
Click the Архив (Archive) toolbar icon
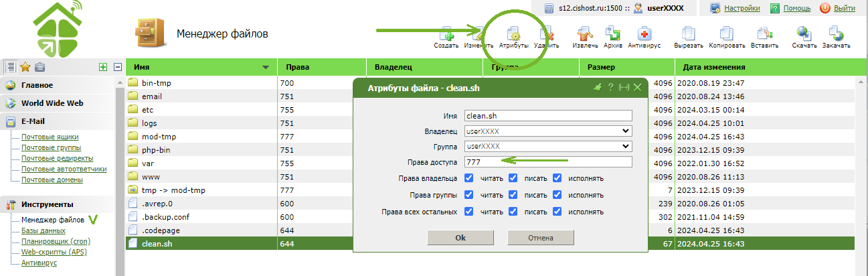(613, 34)
